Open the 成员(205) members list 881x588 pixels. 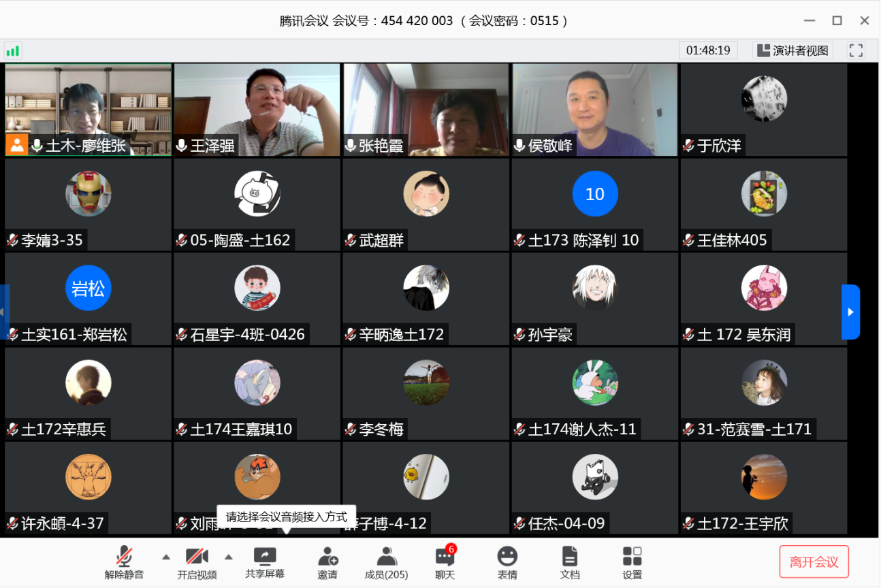coord(386,563)
